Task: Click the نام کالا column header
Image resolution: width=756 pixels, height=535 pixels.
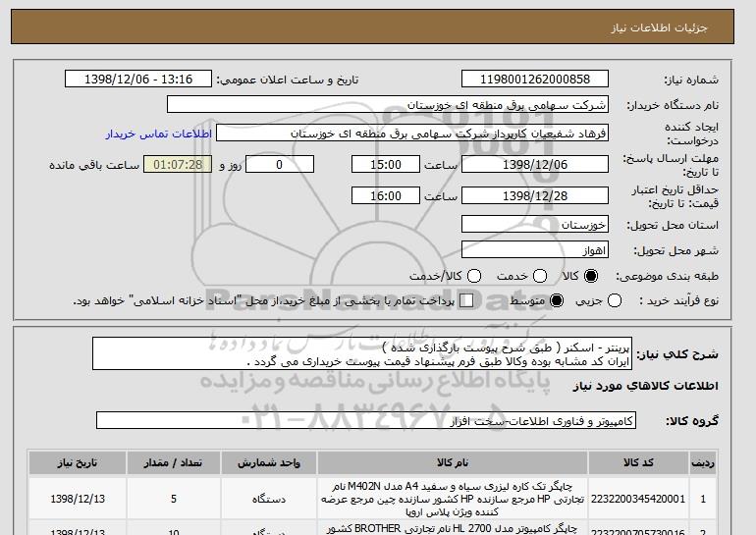Action: (453, 462)
